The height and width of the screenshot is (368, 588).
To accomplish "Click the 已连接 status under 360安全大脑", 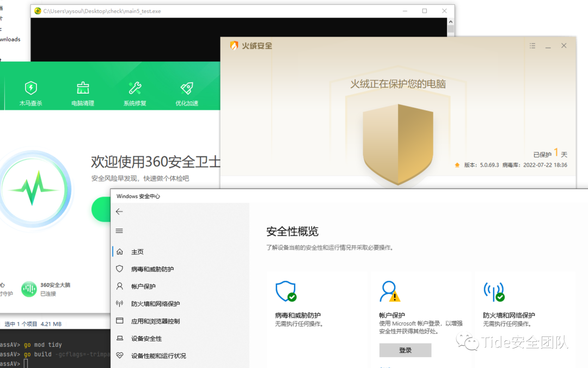I will tap(48, 294).
